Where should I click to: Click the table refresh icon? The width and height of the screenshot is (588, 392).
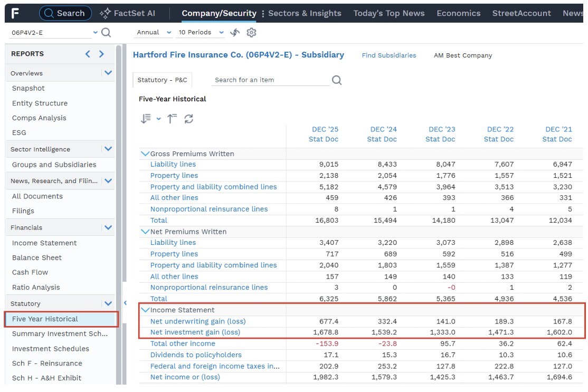tap(188, 119)
